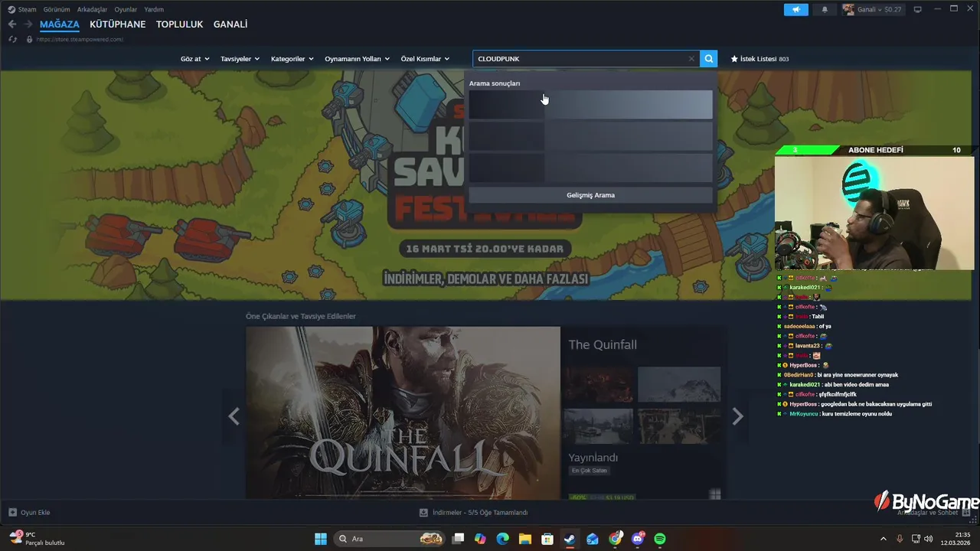
Task: Click the microphone tray icon
Action: click(900, 539)
